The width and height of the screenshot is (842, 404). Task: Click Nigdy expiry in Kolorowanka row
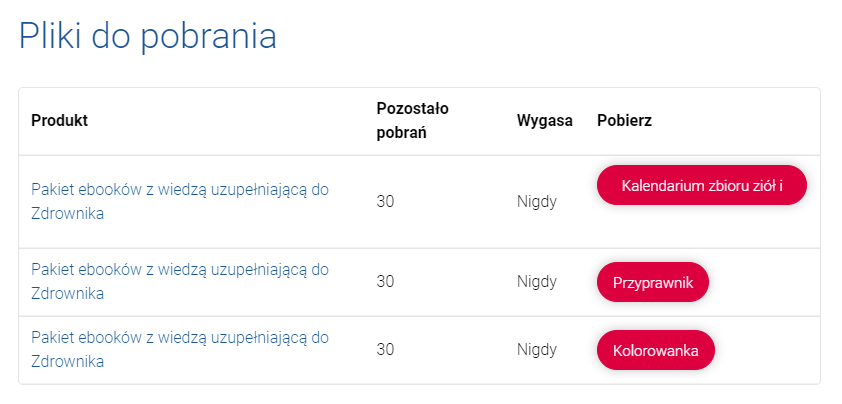point(537,350)
